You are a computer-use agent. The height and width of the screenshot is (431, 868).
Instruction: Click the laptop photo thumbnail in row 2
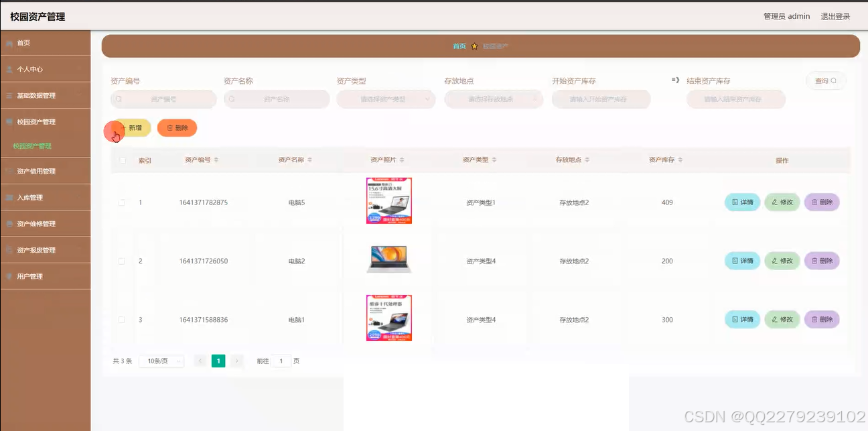pyautogui.click(x=388, y=261)
